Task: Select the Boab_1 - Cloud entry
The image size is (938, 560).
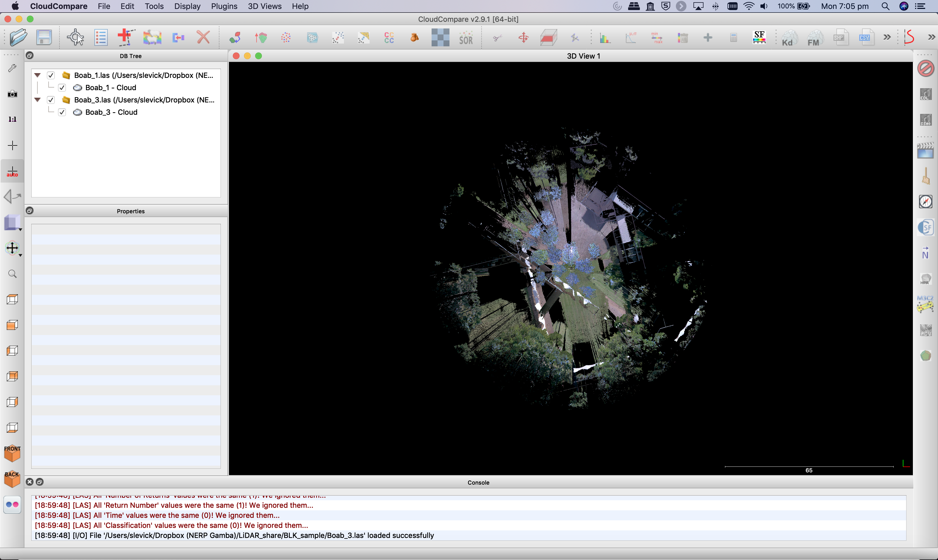Action: (111, 88)
